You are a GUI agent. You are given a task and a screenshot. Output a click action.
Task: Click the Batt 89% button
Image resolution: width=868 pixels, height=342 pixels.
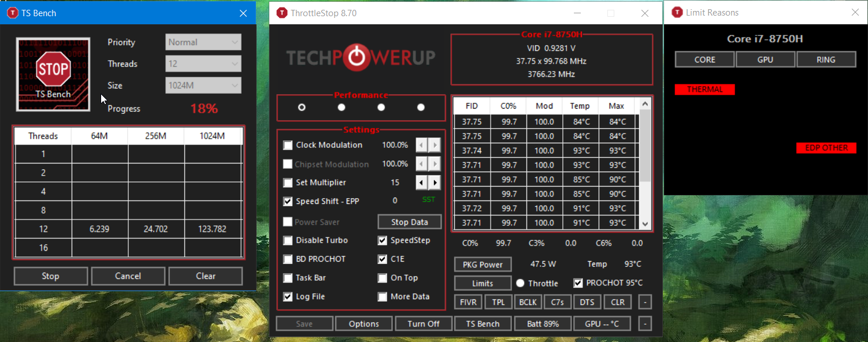(543, 324)
